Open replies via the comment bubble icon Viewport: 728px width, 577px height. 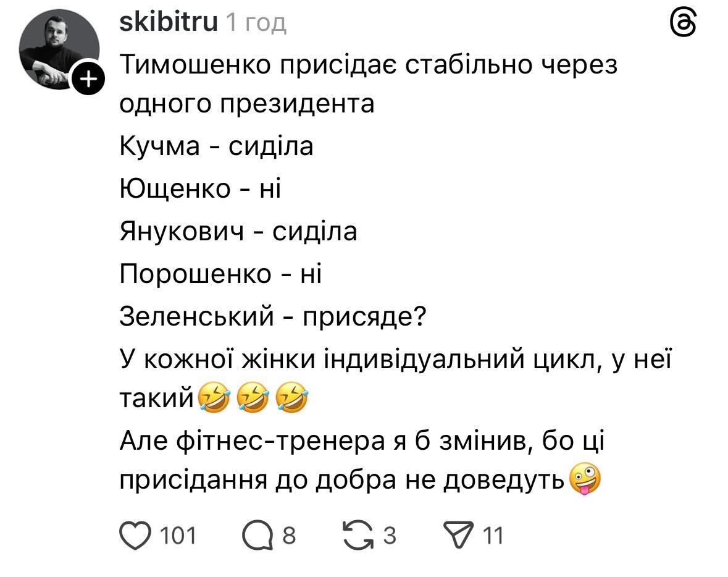[x=257, y=536]
